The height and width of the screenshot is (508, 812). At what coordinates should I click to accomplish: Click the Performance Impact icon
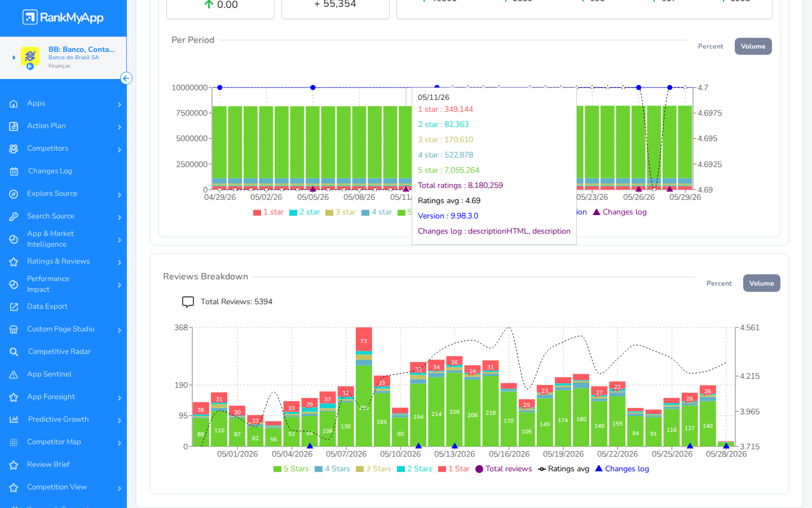[14, 284]
